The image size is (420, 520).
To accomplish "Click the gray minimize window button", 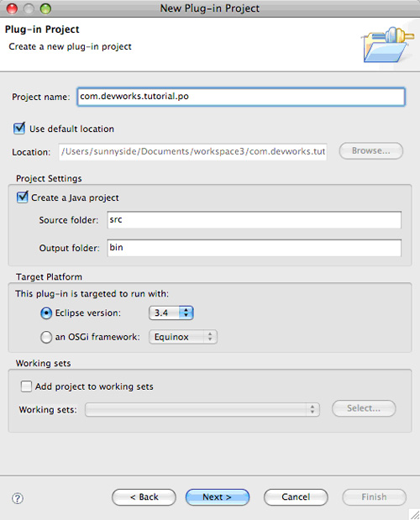I will 29,8.
